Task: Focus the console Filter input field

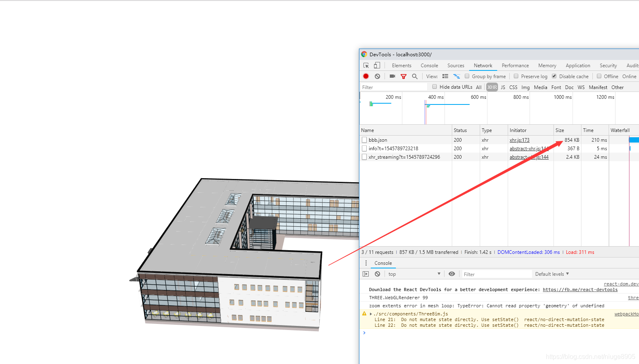Action: coord(497,274)
